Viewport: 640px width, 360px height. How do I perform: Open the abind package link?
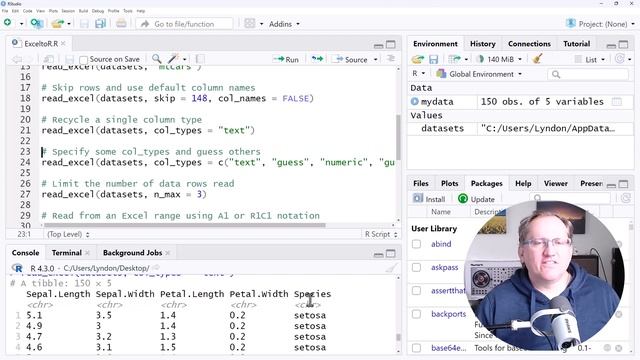441,244
